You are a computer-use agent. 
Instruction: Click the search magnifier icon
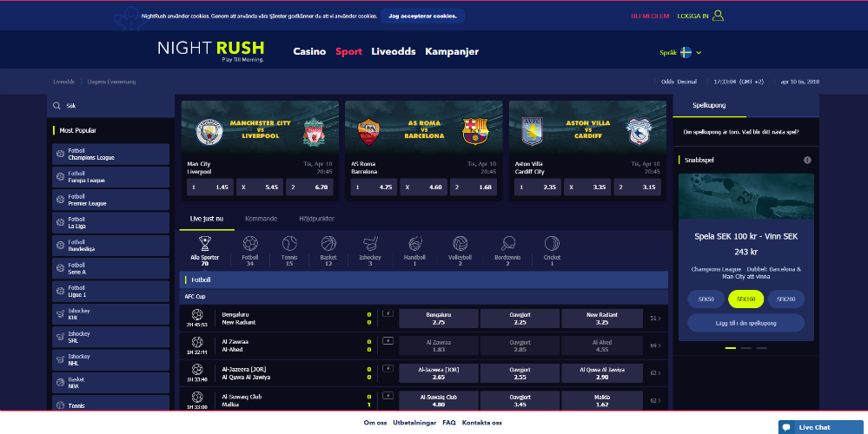[x=56, y=106]
